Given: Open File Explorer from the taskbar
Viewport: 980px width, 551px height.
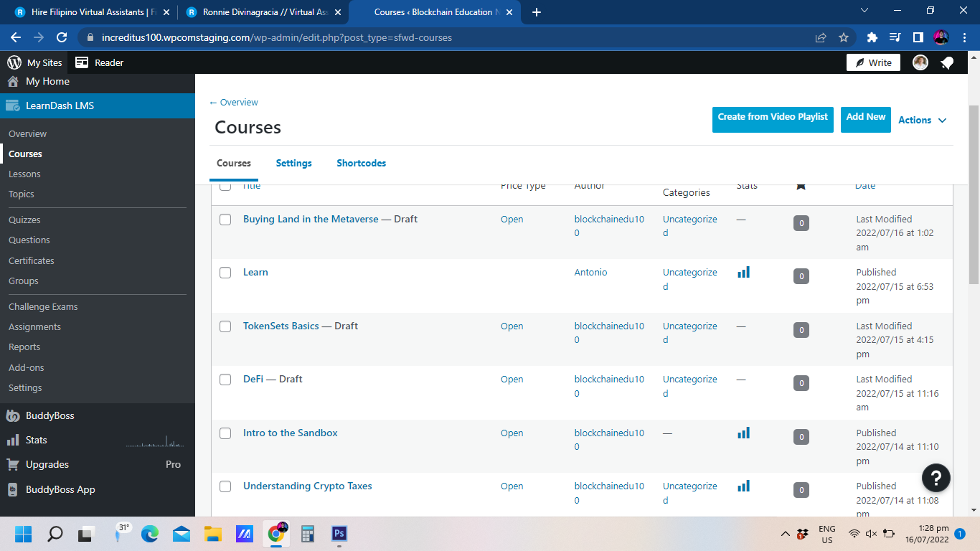Looking at the screenshot, I should pyautogui.click(x=212, y=534).
